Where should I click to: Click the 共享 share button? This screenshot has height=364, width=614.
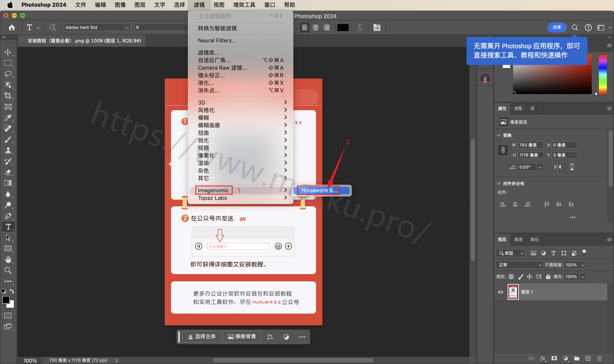[557, 27]
